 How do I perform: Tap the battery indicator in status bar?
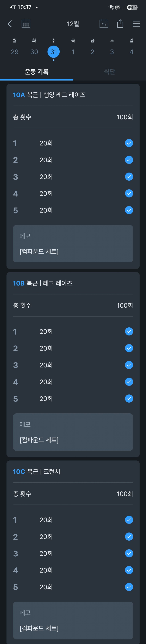pyautogui.click(x=132, y=8)
